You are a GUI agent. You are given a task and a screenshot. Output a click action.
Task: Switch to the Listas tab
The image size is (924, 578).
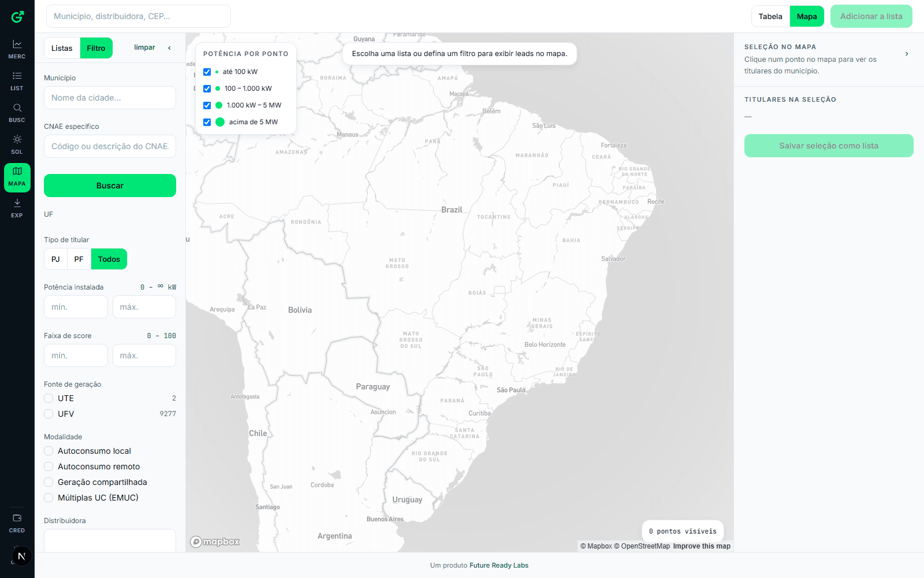(x=62, y=48)
